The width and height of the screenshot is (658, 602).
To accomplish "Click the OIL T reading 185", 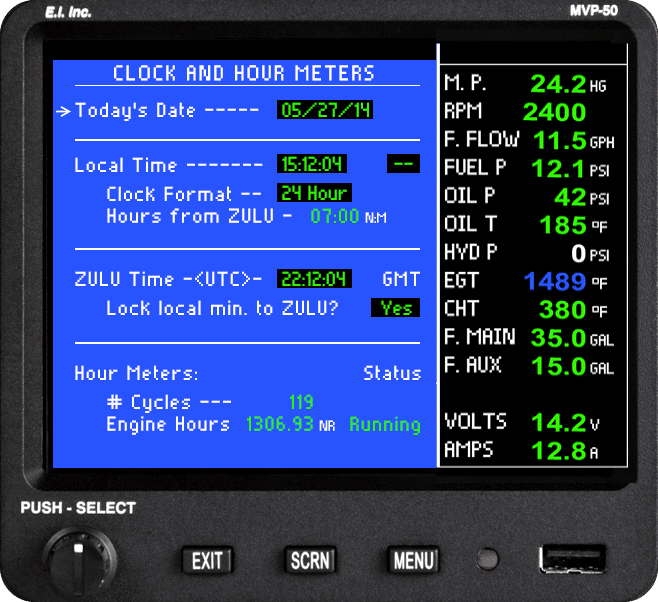I will [563, 225].
